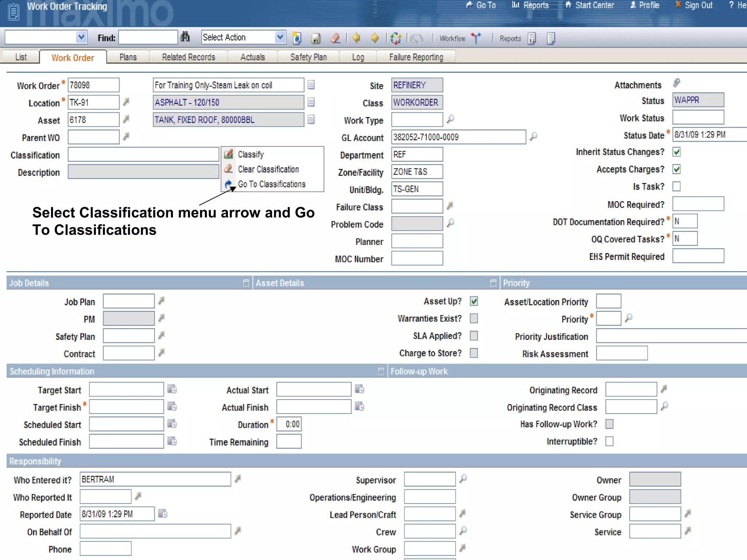Check the Interruptible checkbox

(x=609, y=441)
